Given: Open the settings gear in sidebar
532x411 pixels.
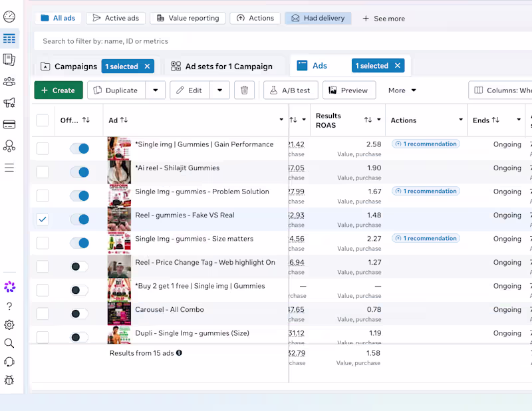Looking at the screenshot, I should coord(9,325).
